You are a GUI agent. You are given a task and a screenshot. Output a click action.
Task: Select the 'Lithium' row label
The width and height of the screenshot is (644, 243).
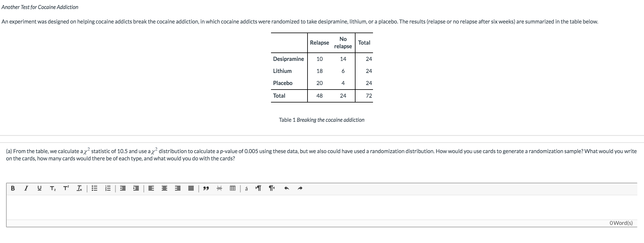(x=282, y=71)
